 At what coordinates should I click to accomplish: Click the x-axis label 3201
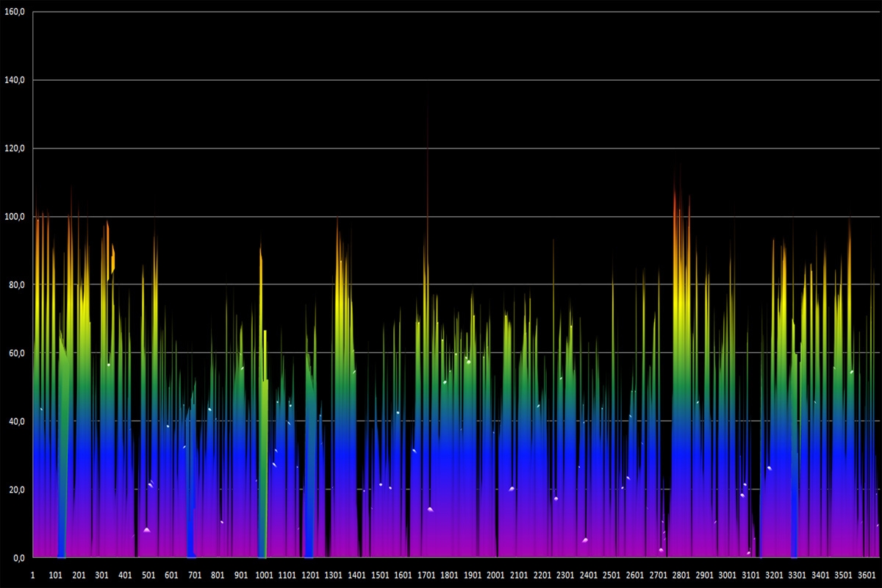(774, 576)
